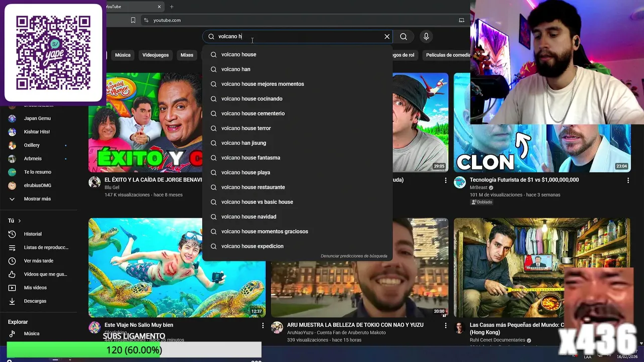Open a new browser tab
644x362 pixels.
click(172, 7)
